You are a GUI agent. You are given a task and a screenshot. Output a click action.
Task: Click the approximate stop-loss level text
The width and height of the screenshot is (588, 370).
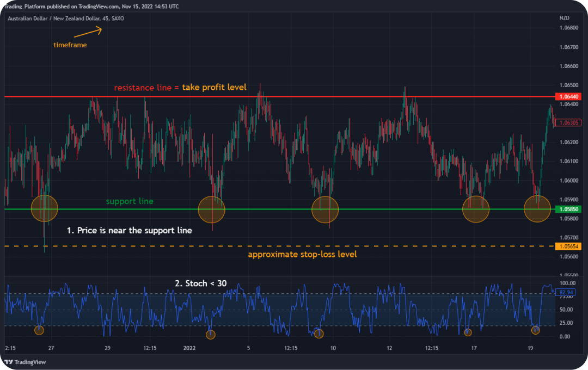[x=303, y=254]
